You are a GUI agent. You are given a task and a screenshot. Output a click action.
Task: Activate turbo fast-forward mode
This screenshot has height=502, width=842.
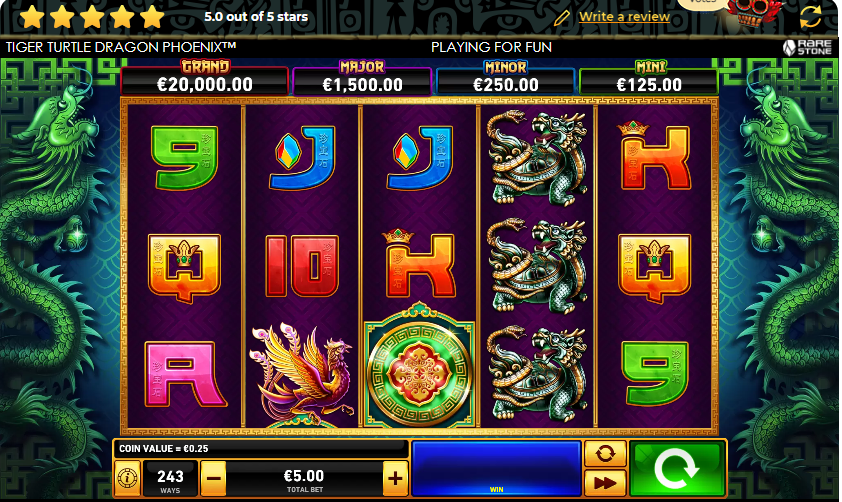[605, 483]
